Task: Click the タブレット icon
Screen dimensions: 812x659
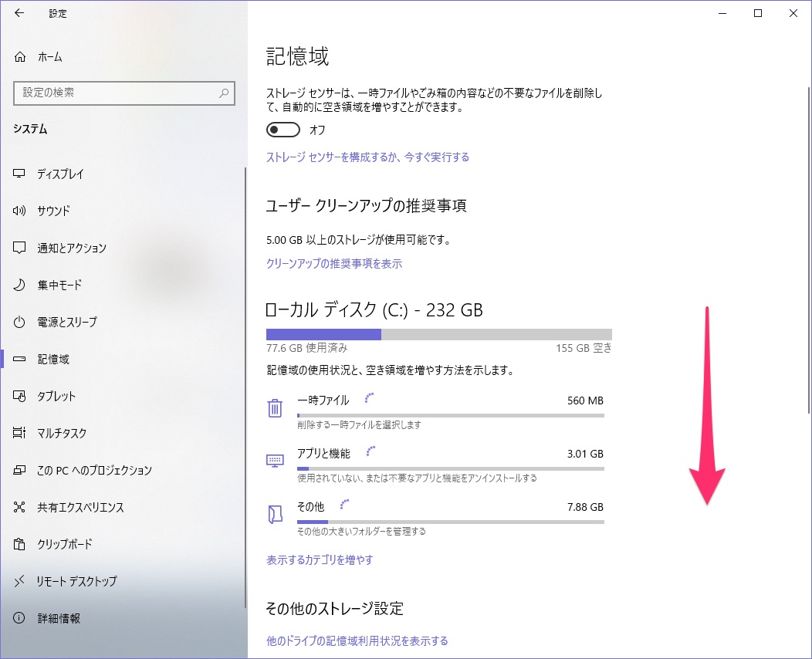Action: point(19,396)
